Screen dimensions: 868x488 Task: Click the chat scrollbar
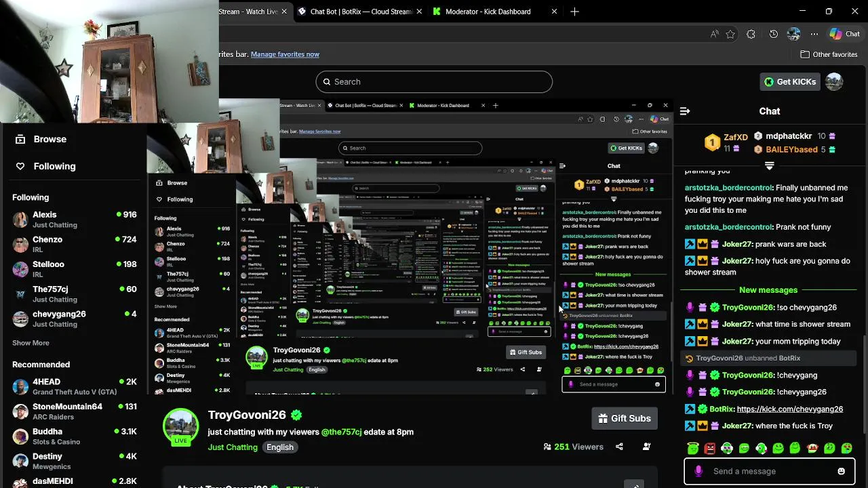coord(865,384)
